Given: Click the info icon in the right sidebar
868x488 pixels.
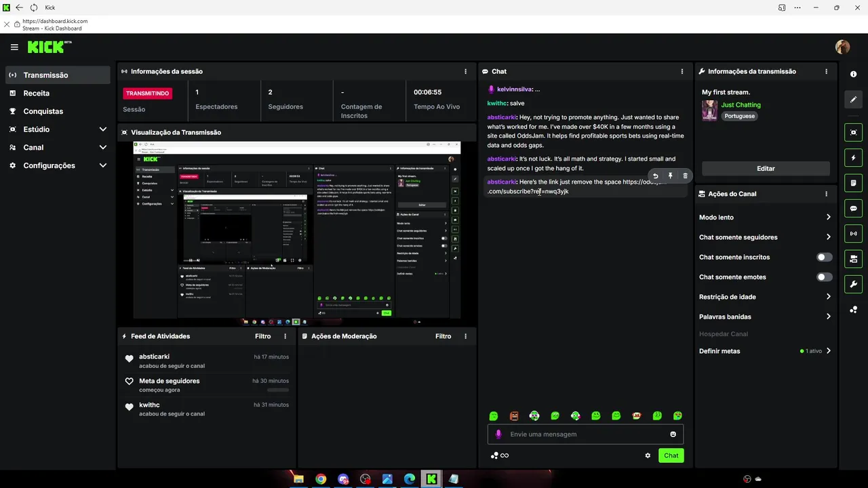Looking at the screenshot, I should click(x=853, y=75).
